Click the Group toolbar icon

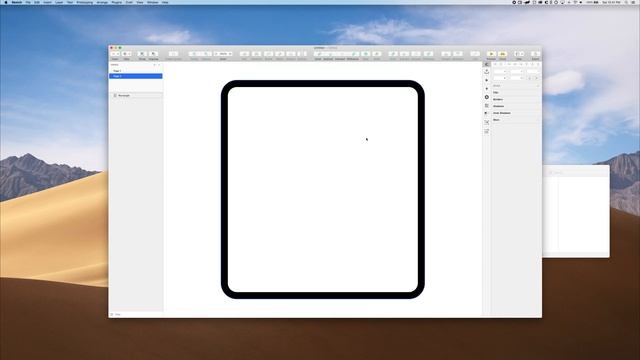click(x=142, y=54)
